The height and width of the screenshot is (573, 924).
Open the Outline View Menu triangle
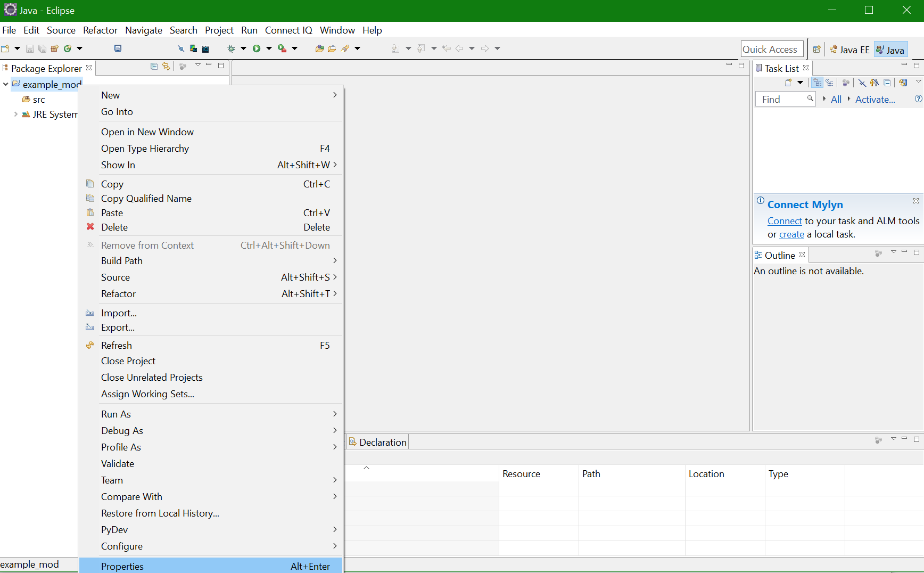[893, 252]
